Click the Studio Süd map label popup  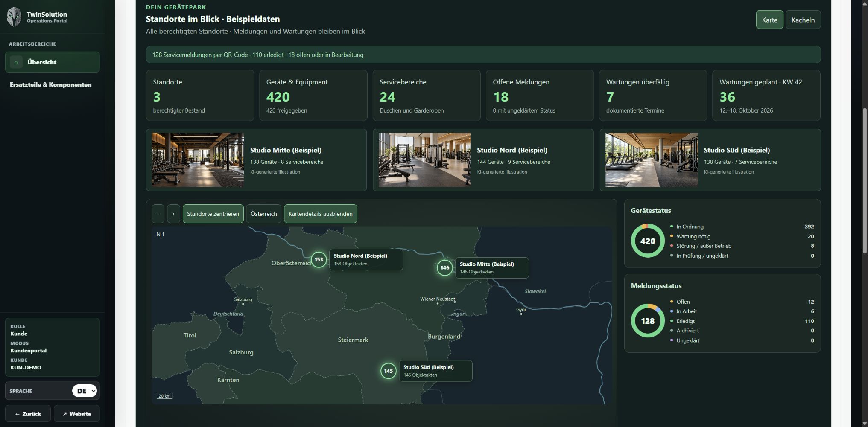[435, 371]
